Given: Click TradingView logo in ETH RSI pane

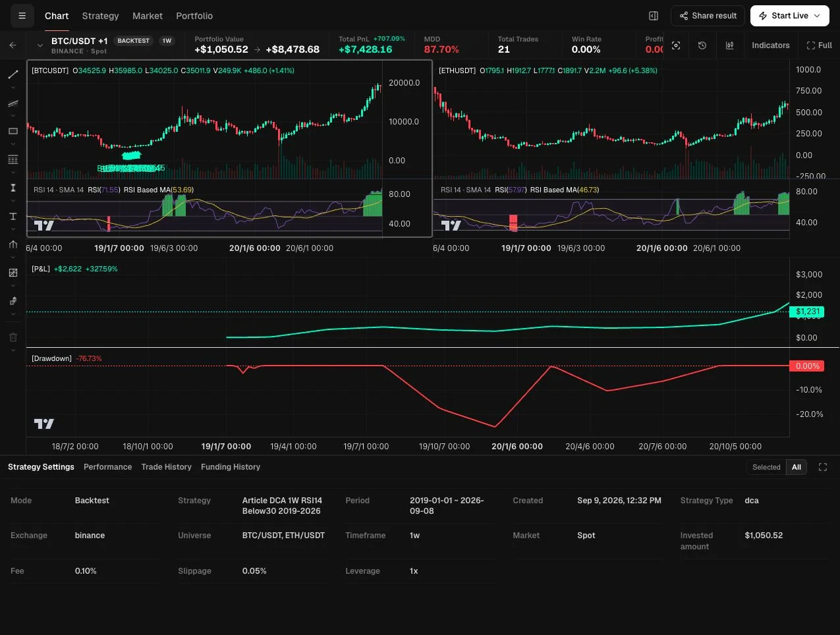Looking at the screenshot, I should 451,226.
